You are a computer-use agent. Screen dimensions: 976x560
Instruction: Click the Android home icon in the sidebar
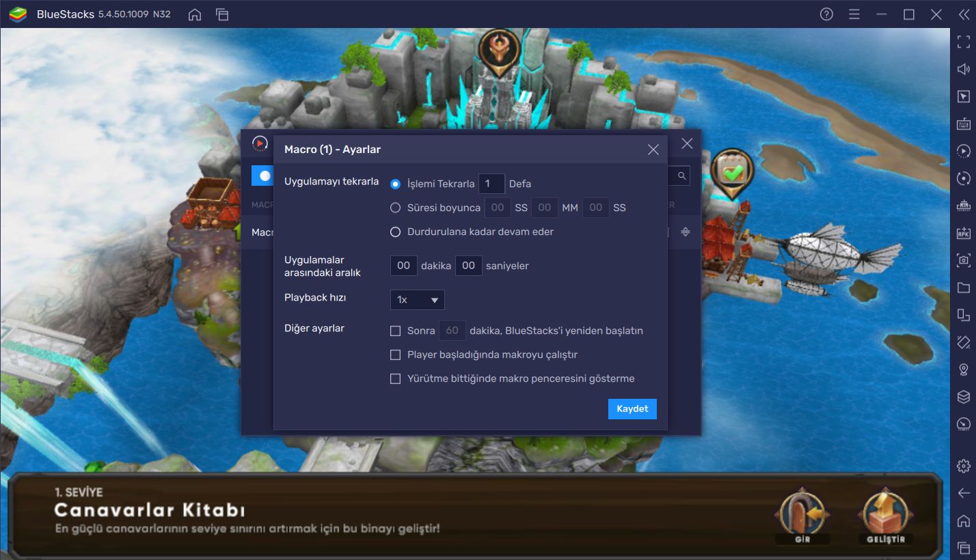click(964, 520)
